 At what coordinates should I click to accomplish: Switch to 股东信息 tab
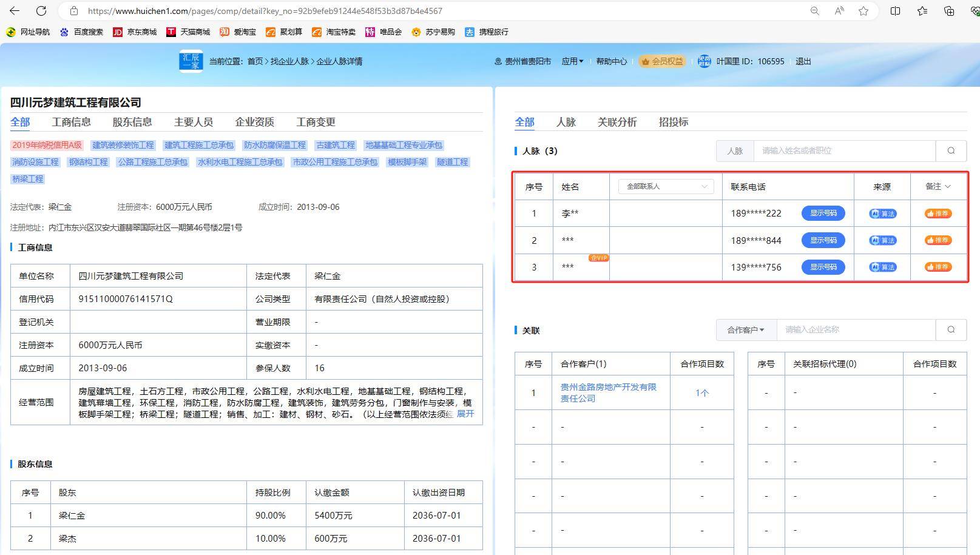pyautogui.click(x=132, y=122)
